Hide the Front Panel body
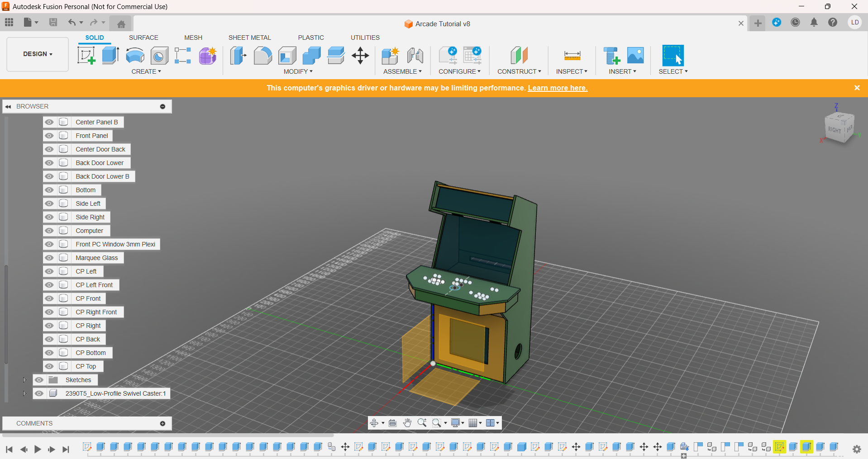 (x=49, y=136)
